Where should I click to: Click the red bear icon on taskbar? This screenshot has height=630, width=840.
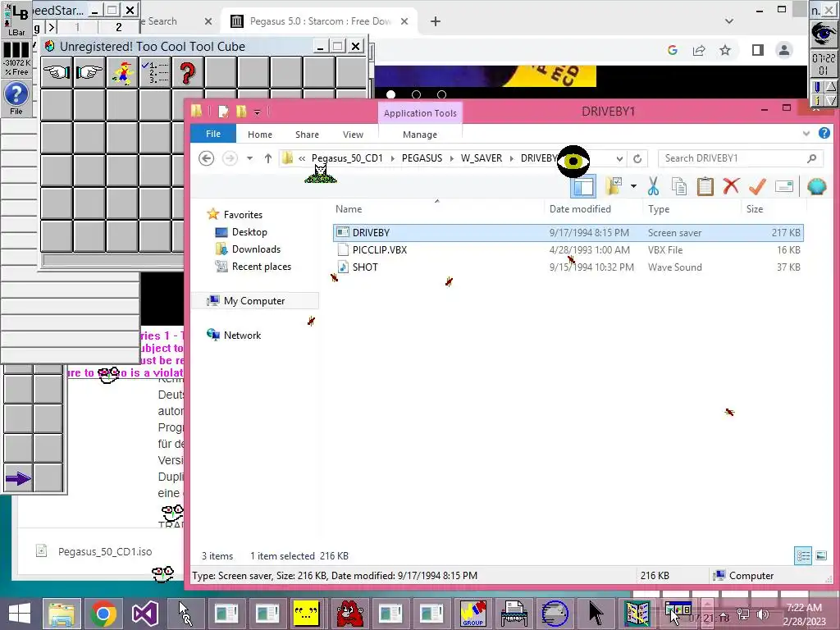pos(349,614)
